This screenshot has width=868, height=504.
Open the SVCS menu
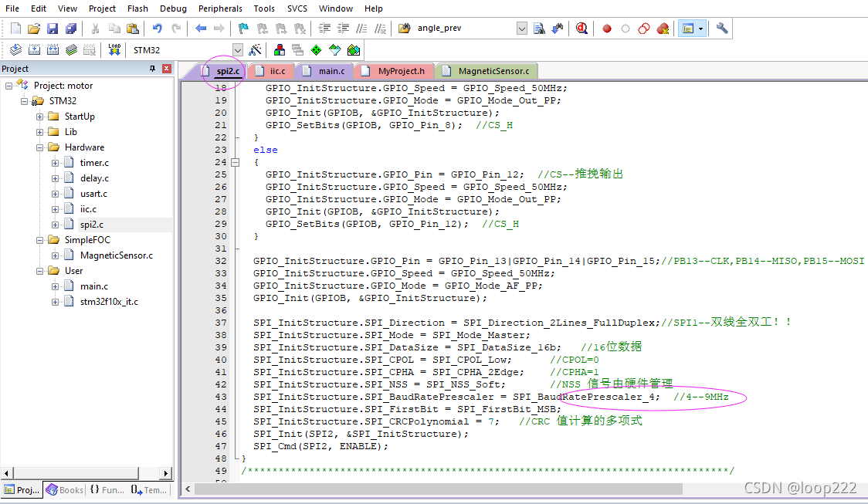(297, 8)
